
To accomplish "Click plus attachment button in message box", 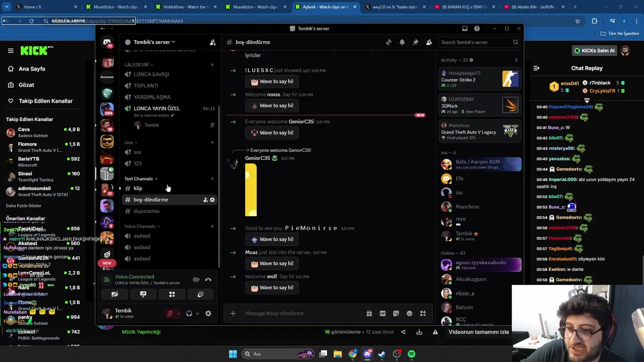I will click(x=233, y=314).
